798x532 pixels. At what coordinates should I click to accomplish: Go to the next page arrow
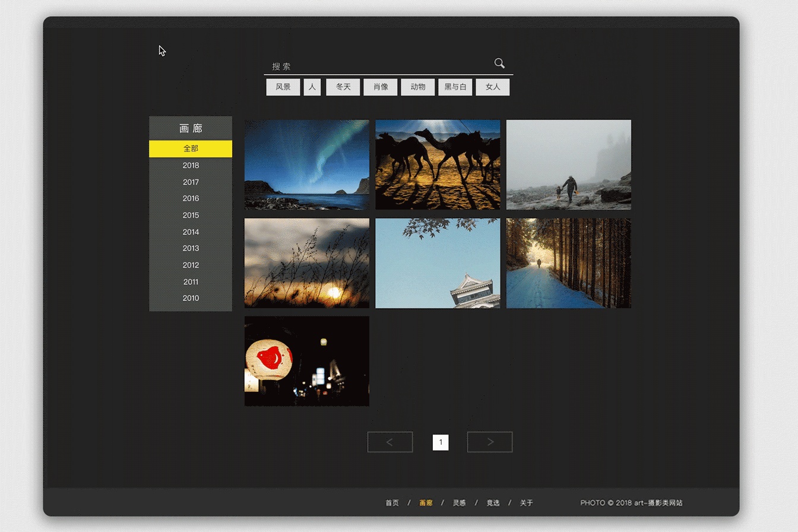click(x=490, y=442)
